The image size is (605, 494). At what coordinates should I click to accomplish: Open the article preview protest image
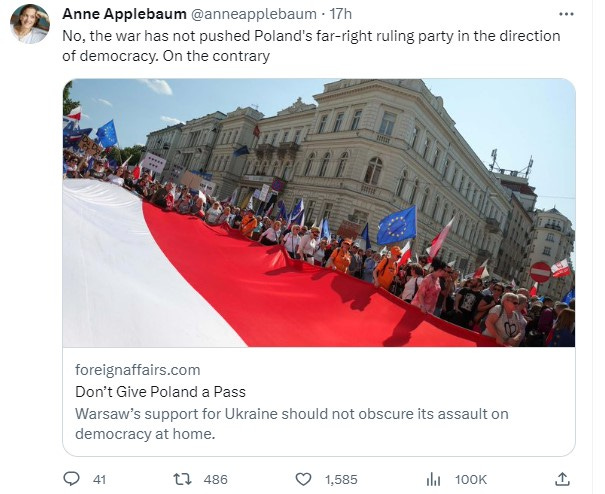click(319, 213)
